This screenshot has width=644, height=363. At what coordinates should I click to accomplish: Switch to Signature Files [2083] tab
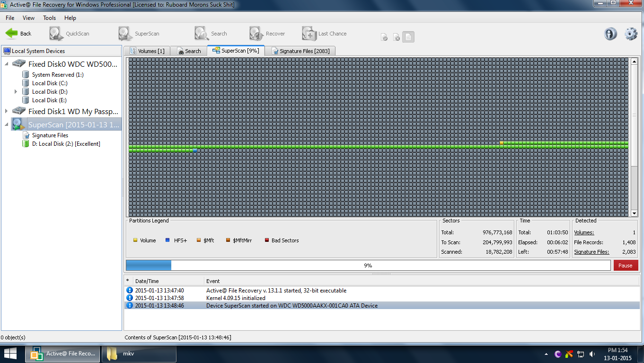coord(300,51)
